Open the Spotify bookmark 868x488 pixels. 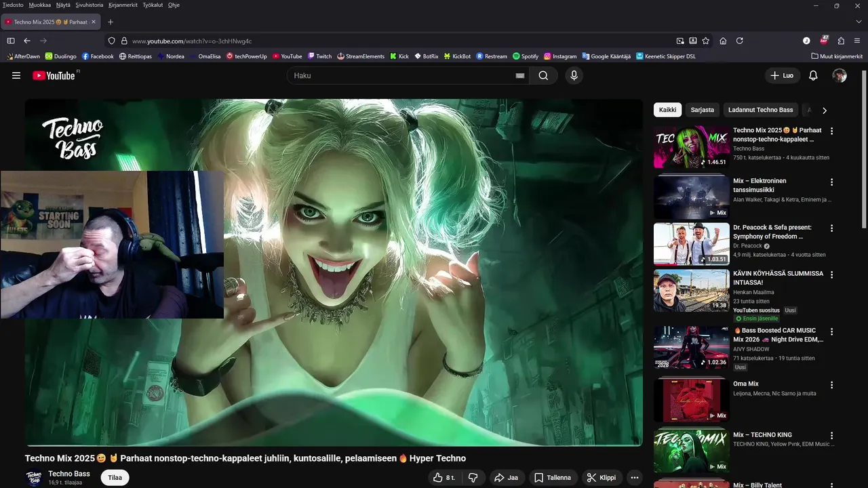[x=526, y=56]
